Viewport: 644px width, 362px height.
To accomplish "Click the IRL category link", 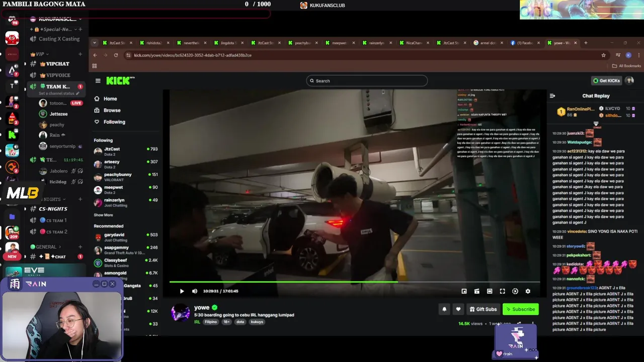I will coord(197,322).
